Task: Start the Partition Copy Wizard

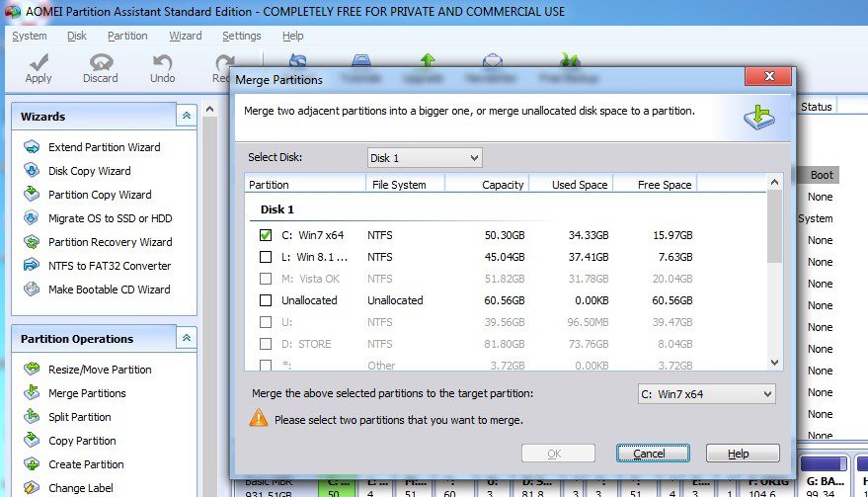Action: coord(100,195)
